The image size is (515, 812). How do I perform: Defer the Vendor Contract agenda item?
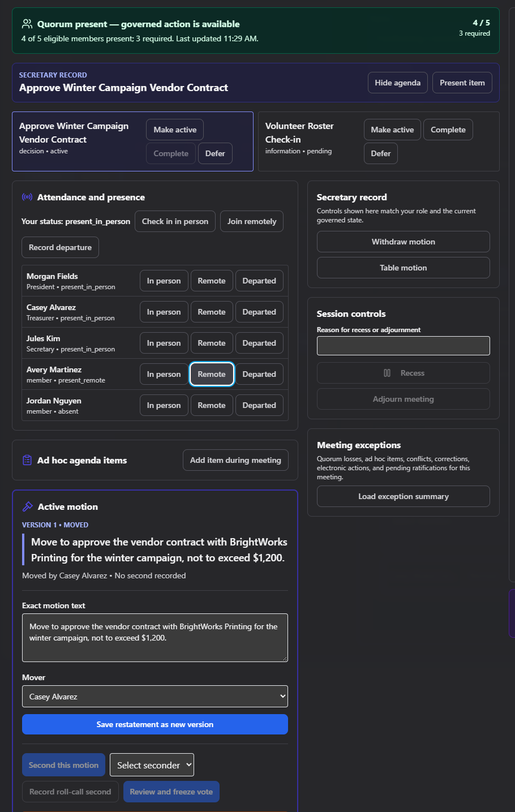coord(215,153)
